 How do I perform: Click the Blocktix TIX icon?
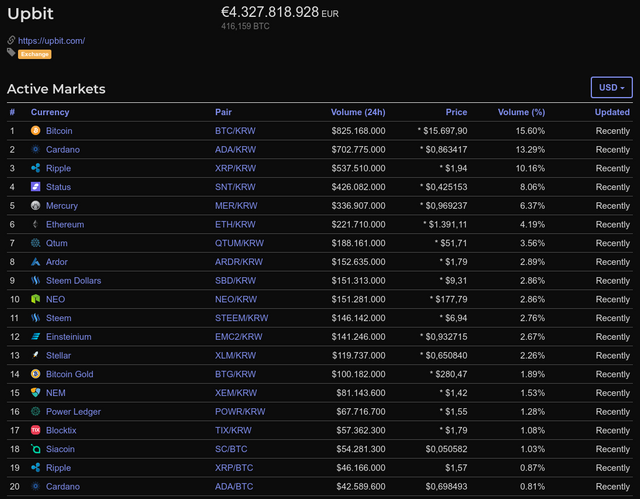coord(36,430)
